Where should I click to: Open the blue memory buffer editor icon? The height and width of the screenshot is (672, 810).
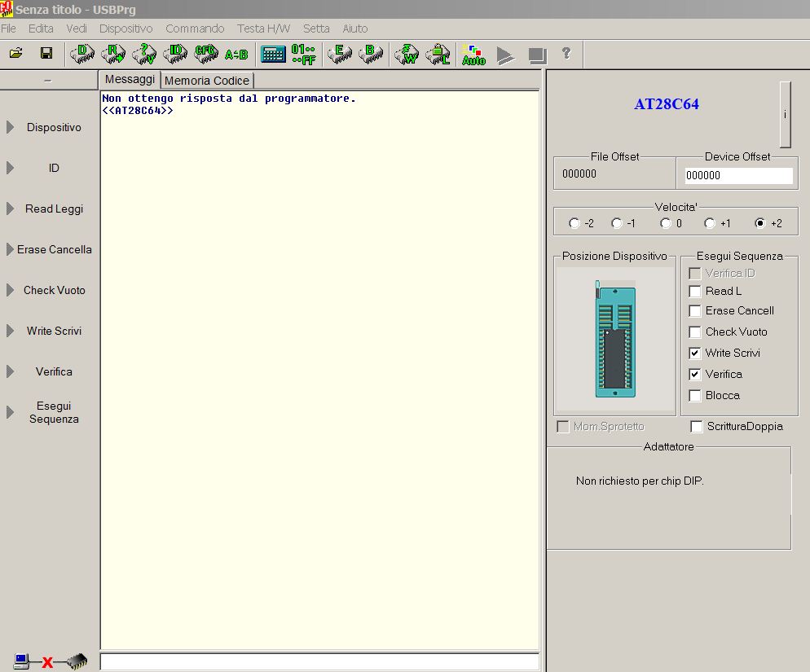(273, 54)
